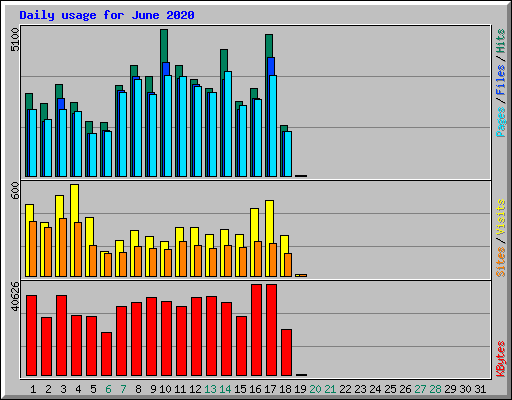The width and height of the screenshot is (512, 400).
Task: Click day 11 on the x-axis
Action: [x=180, y=389]
